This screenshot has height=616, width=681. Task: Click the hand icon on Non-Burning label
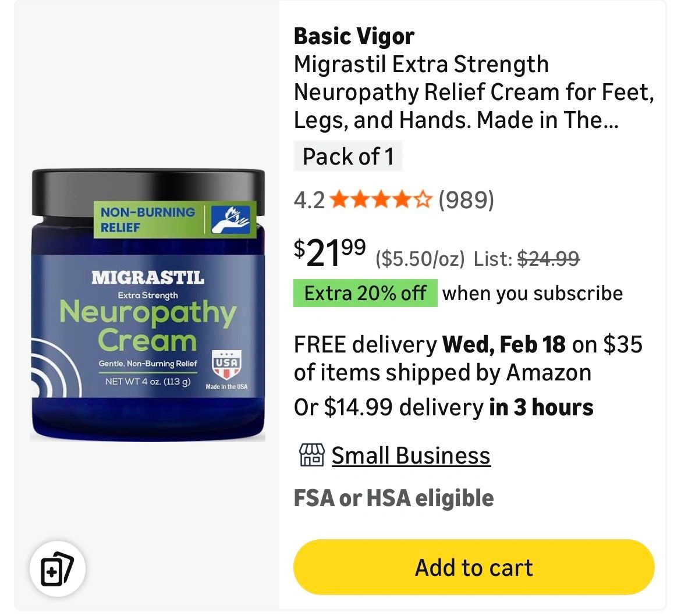[230, 220]
